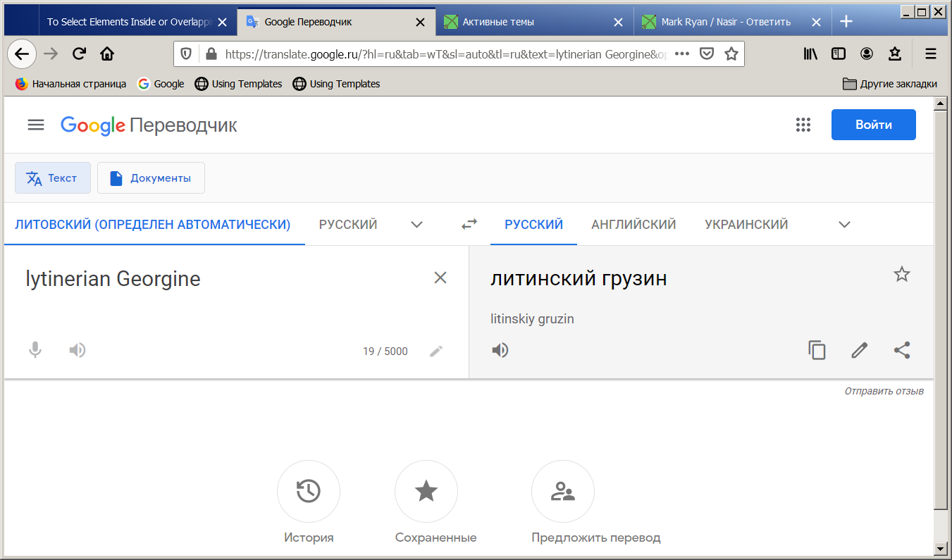Image resolution: width=952 pixels, height=560 pixels.
Task: Open the Firefox account menu
Action: tap(867, 54)
